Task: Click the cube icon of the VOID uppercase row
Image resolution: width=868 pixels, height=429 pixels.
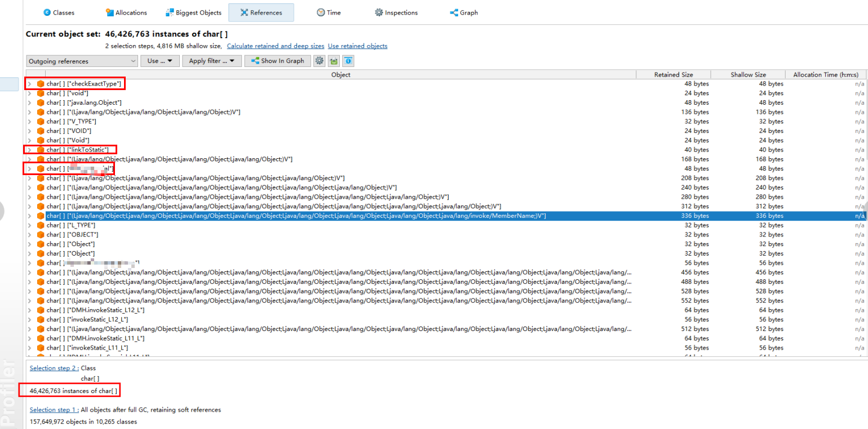Action: [41, 131]
